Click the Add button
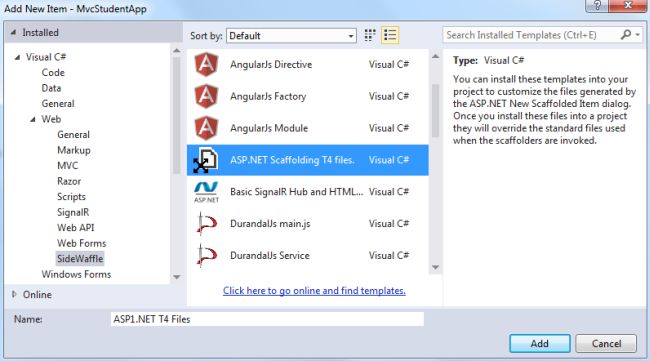This screenshot has height=361, width=650. click(540, 344)
